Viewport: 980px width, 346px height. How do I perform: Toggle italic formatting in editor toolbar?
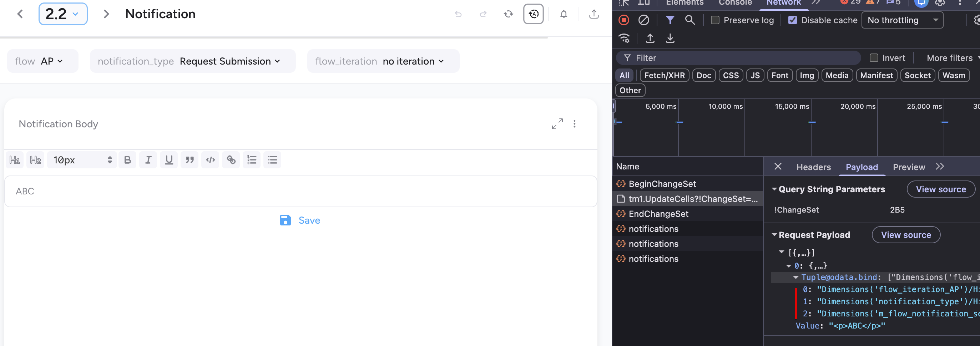pos(148,160)
